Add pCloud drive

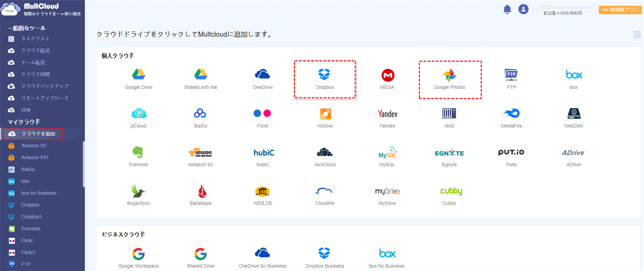coord(139,118)
